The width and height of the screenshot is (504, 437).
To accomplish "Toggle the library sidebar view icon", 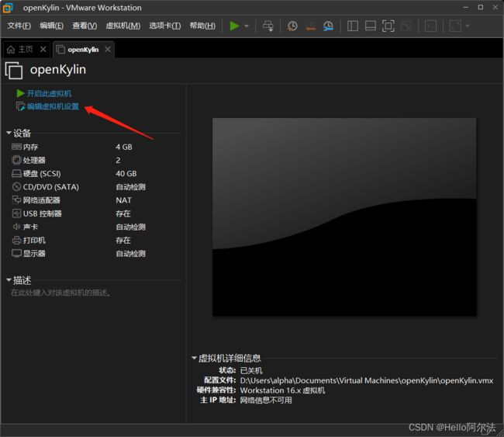I will [353, 26].
